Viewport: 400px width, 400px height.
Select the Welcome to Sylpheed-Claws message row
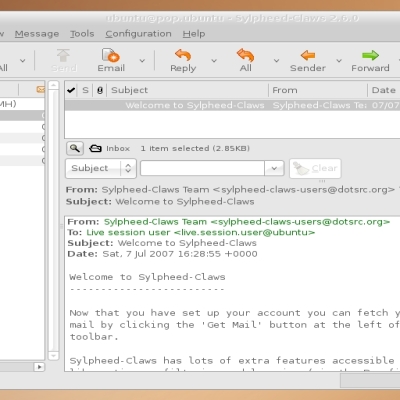(232, 105)
